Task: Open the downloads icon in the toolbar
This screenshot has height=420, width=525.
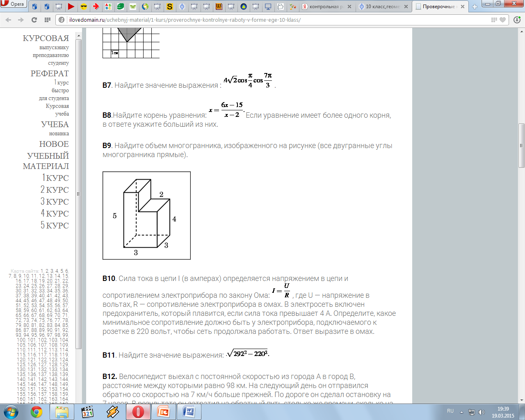Action: pos(517,20)
